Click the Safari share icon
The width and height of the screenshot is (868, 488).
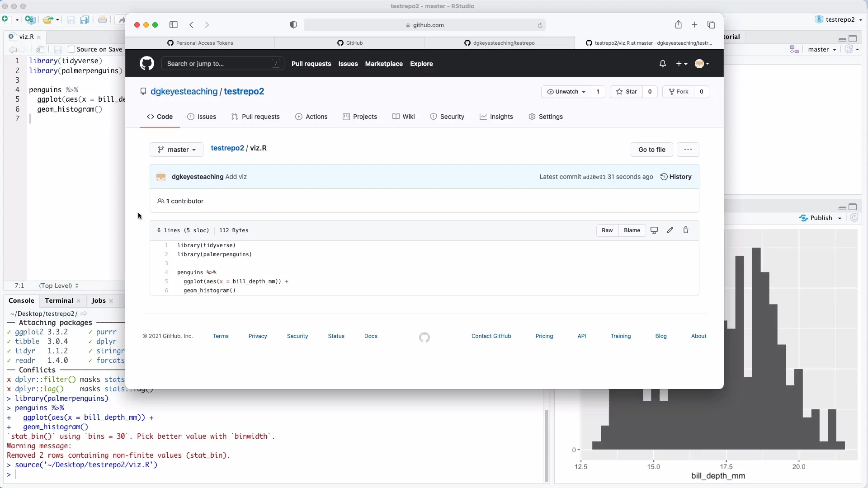679,25
